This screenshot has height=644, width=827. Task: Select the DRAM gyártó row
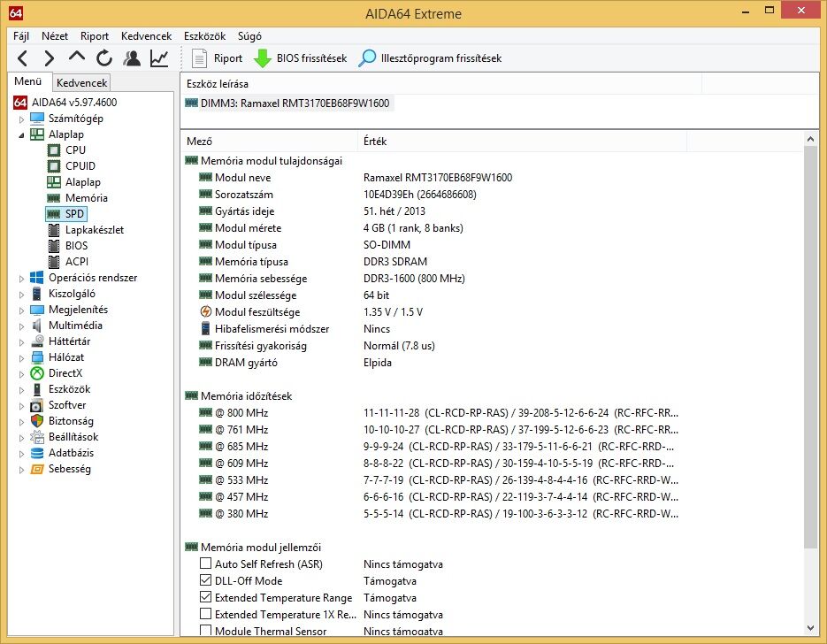coord(295,363)
